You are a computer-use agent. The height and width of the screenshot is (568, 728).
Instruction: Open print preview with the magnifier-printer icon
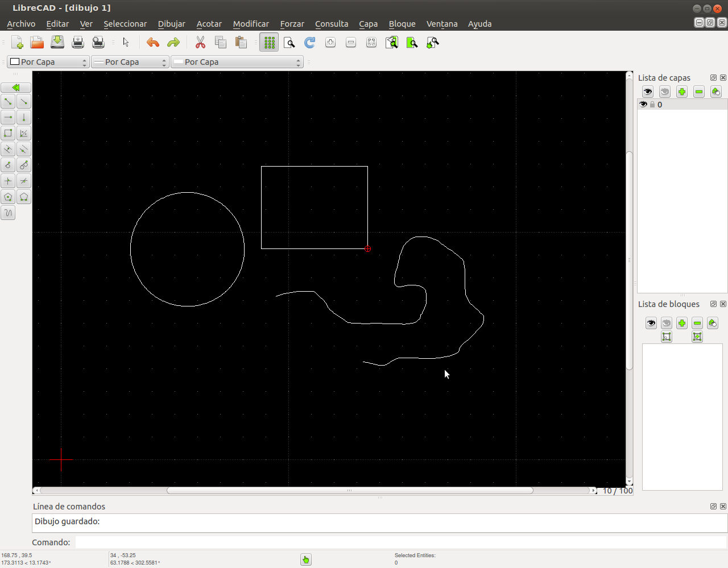[98, 43]
